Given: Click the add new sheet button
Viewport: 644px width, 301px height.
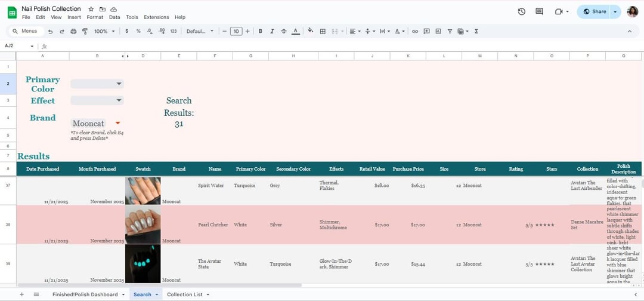Looking at the screenshot, I should tap(22, 294).
